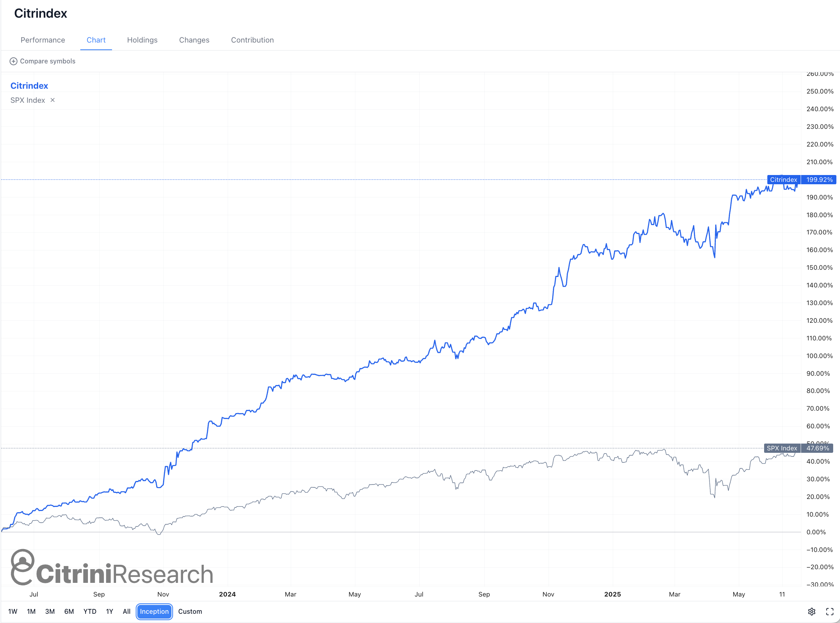Open Custom date range picker
This screenshot has width=840, height=623.
tap(190, 612)
